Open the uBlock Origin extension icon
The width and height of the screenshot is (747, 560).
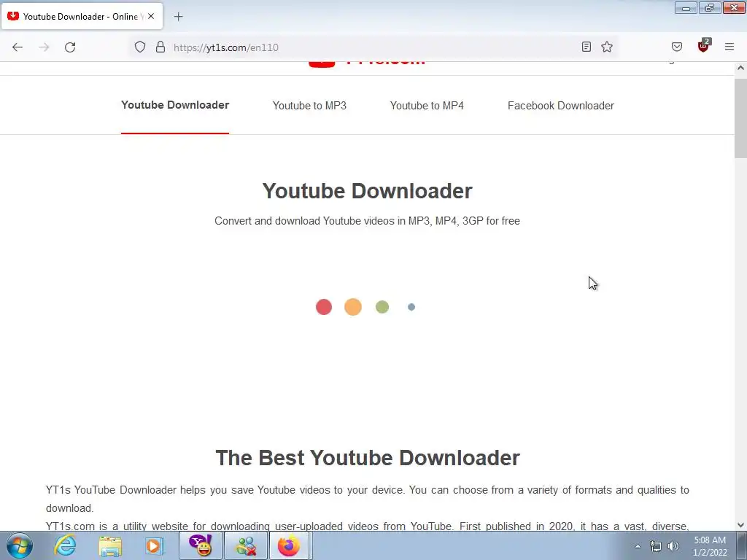[x=704, y=46]
